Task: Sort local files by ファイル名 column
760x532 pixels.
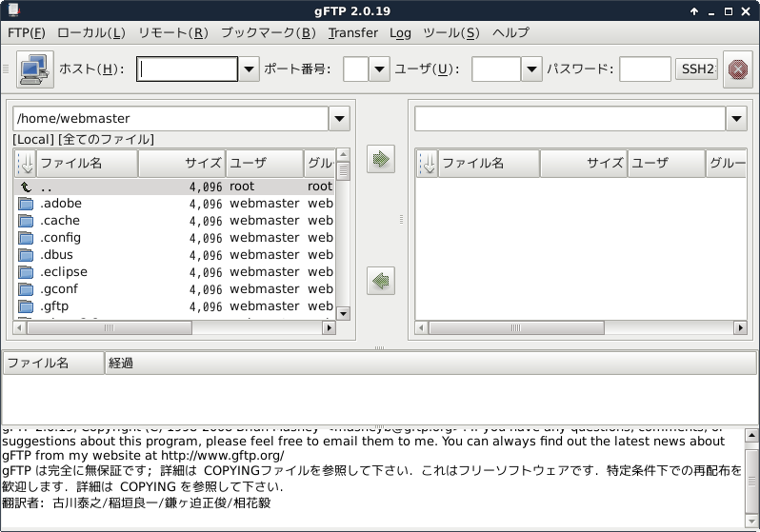Action: click(88, 164)
